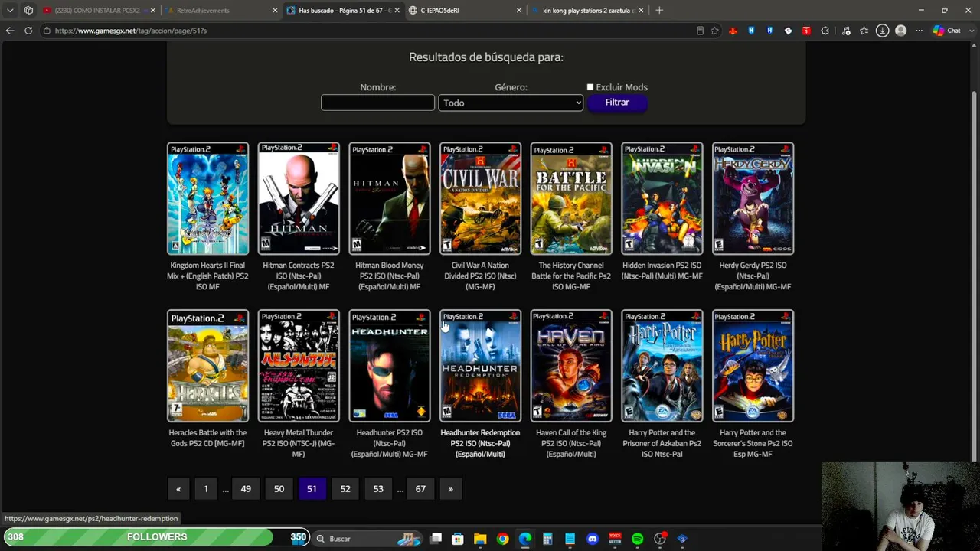Go to previous results page («)

[178, 489]
